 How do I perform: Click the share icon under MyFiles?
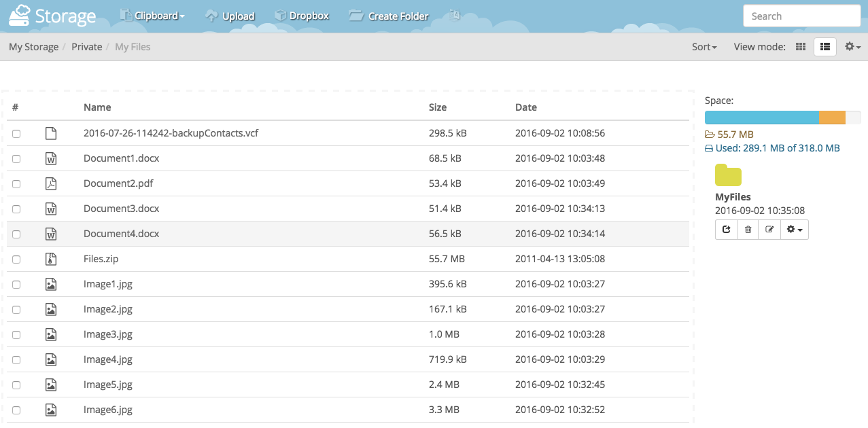[726, 230]
